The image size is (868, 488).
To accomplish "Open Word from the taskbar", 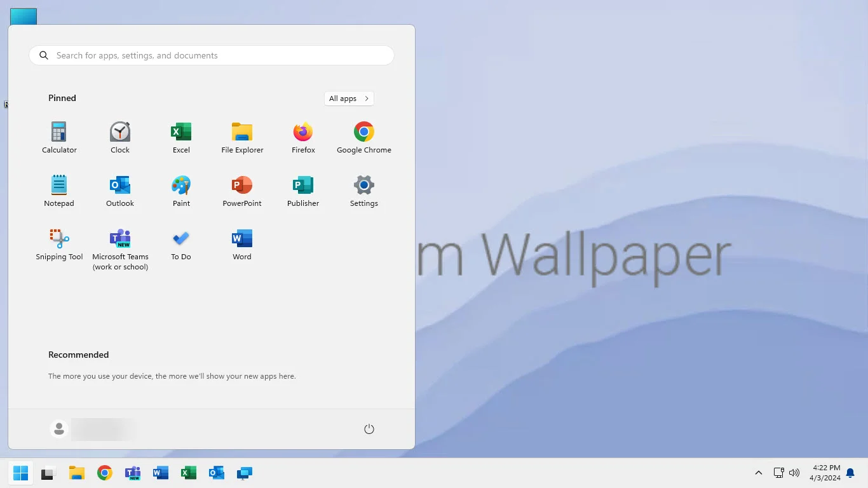I will coord(161,473).
